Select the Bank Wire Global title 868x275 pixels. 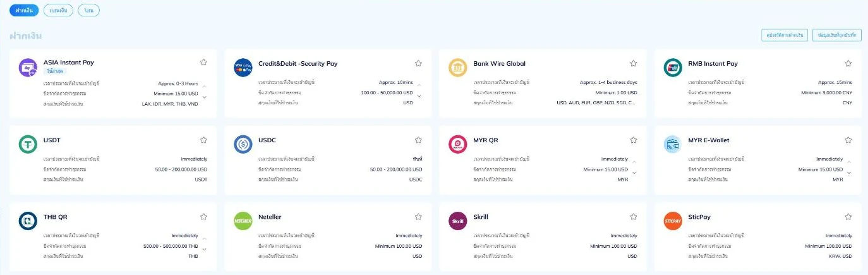click(499, 63)
